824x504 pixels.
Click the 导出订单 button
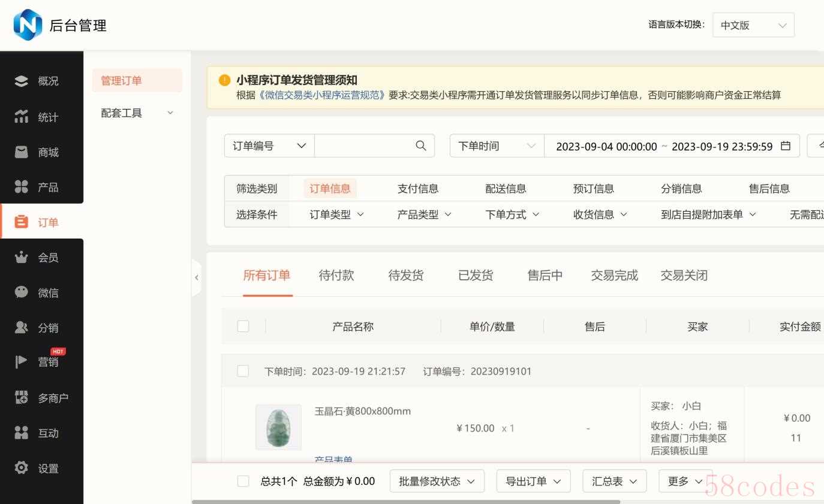[533, 481]
